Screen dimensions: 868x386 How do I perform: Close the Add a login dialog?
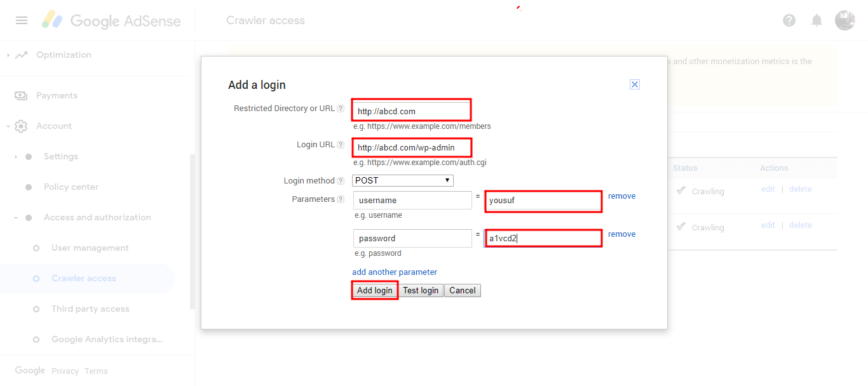click(x=635, y=84)
